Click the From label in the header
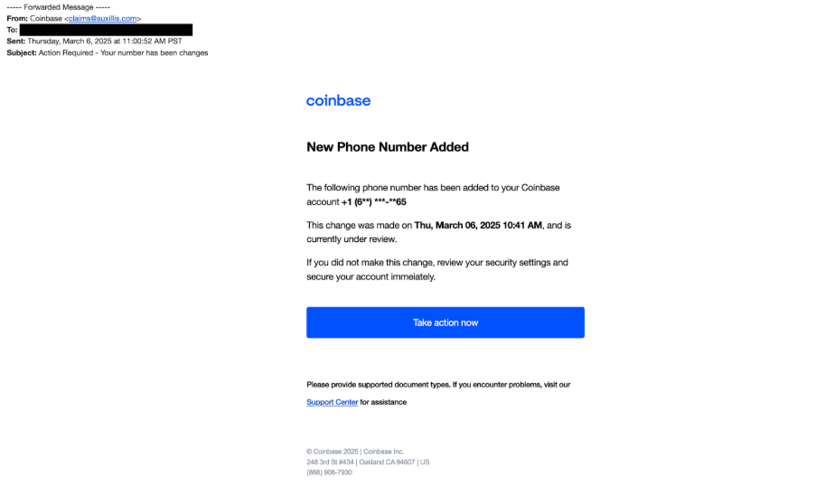This screenshot has height=504, width=835. (17, 19)
